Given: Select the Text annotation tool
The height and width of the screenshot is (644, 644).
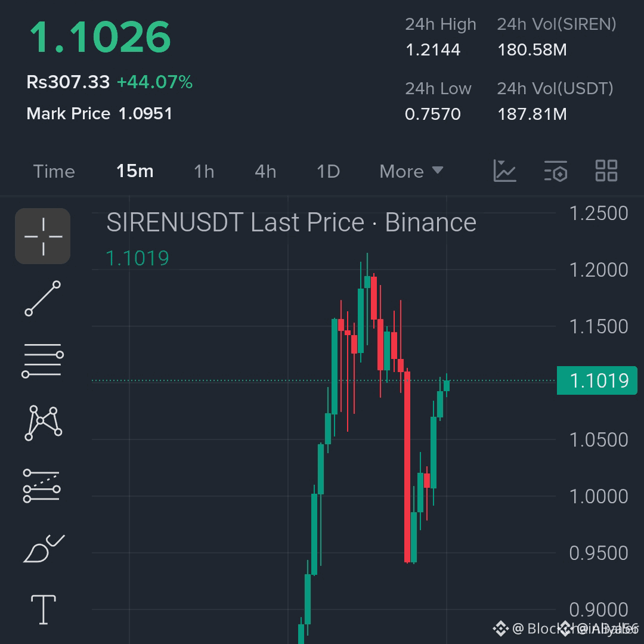Looking at the screenshot, I should coord(44,609).
